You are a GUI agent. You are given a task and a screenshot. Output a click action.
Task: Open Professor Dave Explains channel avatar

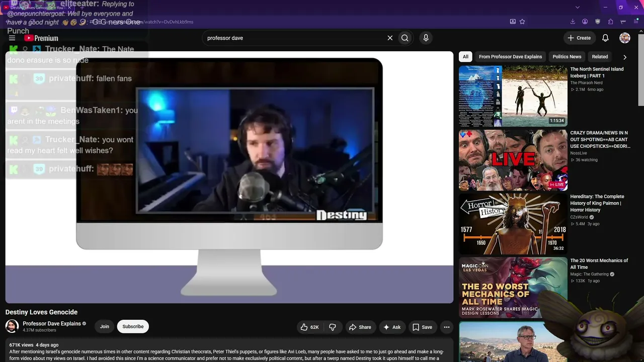pos(12,326)
